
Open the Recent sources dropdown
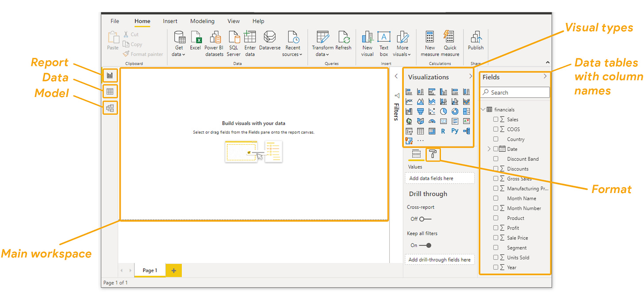[x=292, y=44]
